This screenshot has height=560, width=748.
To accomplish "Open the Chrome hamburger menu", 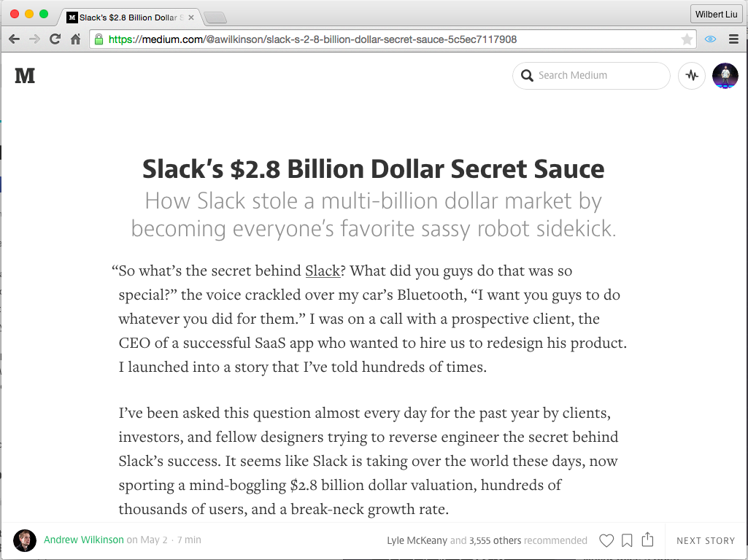I will (x=733, y=39).
